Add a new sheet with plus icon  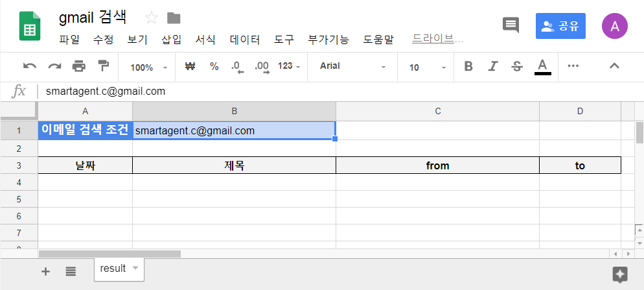click(46, 271)
